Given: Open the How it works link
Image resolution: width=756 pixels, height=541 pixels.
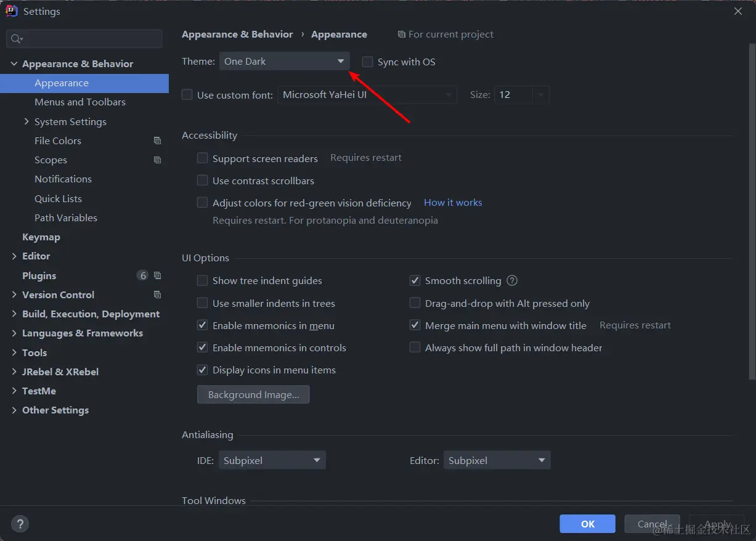Looking at the screenshot, I should 453,203.
